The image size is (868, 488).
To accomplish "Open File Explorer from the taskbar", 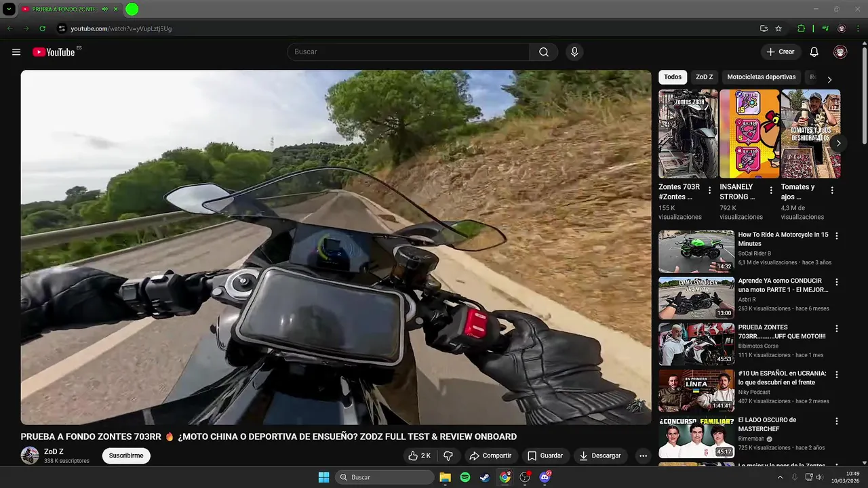I will 446,477.
